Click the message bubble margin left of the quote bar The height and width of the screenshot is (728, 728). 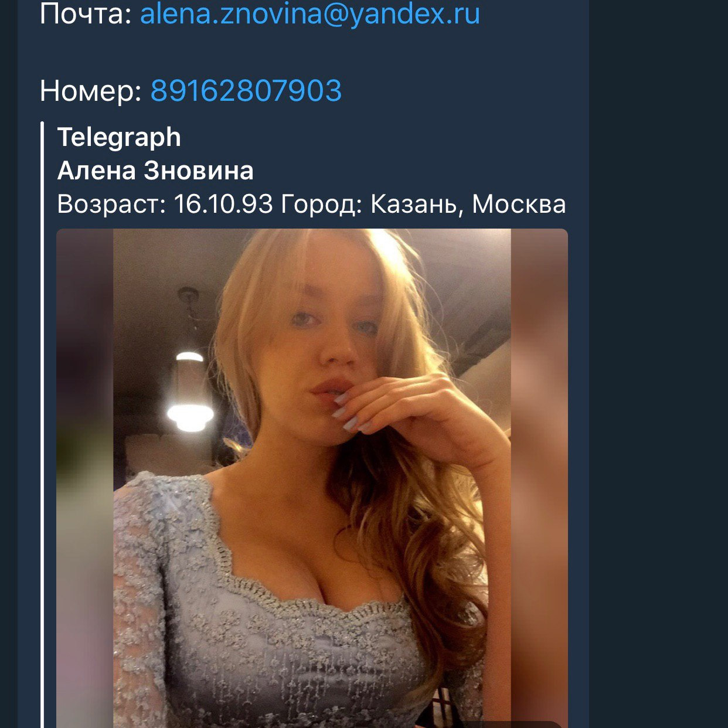pyautogui.click(x=28, y=410)
